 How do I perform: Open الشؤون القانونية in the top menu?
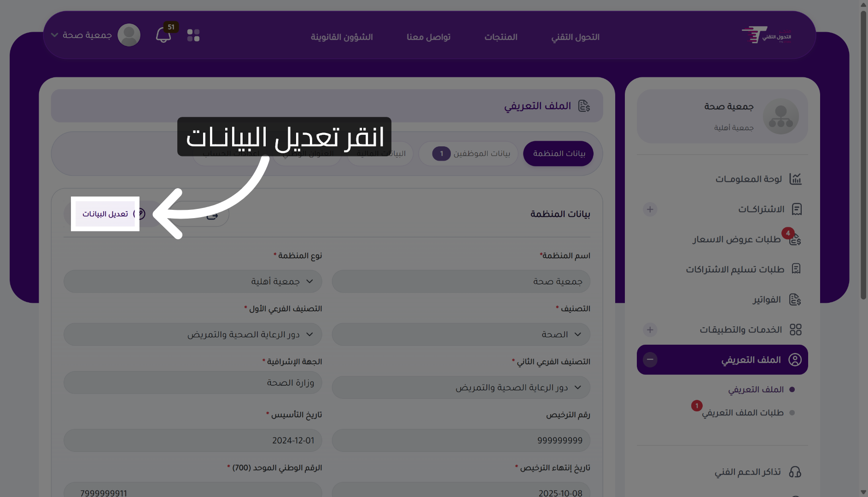coord(342,37)
